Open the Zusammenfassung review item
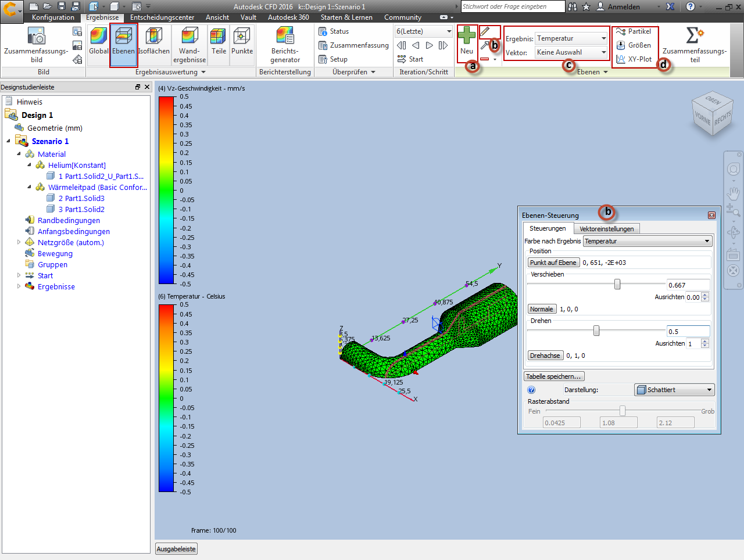The width and height of the screenshot is (744, 560). (x=353, y=45)
